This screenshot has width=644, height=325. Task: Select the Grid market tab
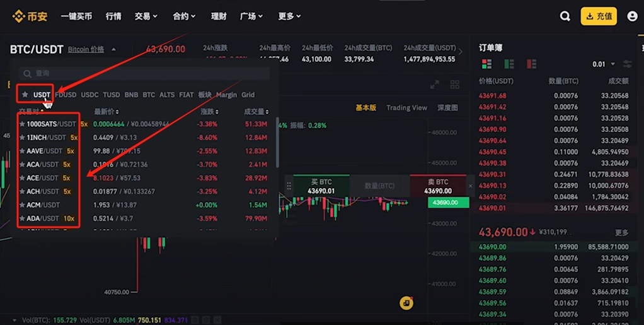click(x=248, y=95)
